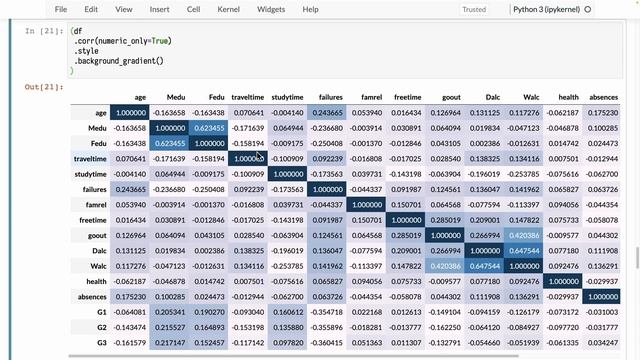The height and width of the screenshot is (360, 640).
Task: Click the -0.253785 cell in the studytime row
Action: (524, 174)
